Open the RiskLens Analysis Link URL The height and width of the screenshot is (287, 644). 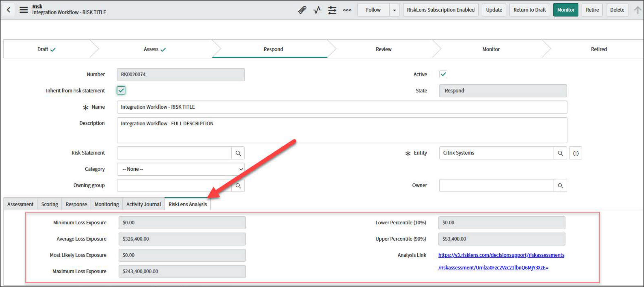[x=501, y=255]
